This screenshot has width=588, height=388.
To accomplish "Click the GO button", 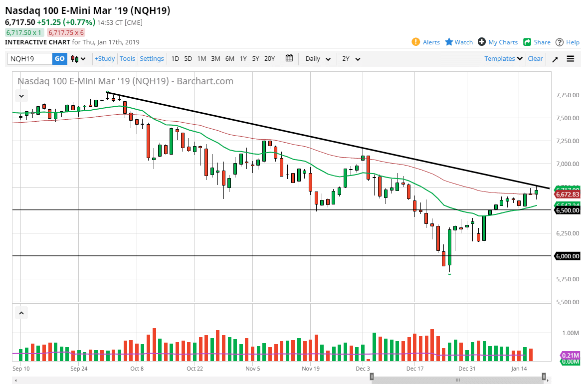I will coord(59,58).
